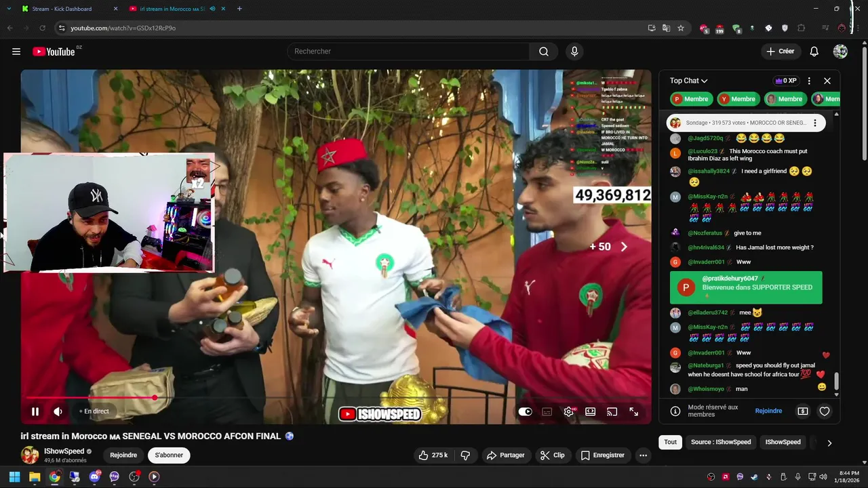The image size is (868, 488).
Task: Open more actions under video
Action: click(x=643, y=455)
